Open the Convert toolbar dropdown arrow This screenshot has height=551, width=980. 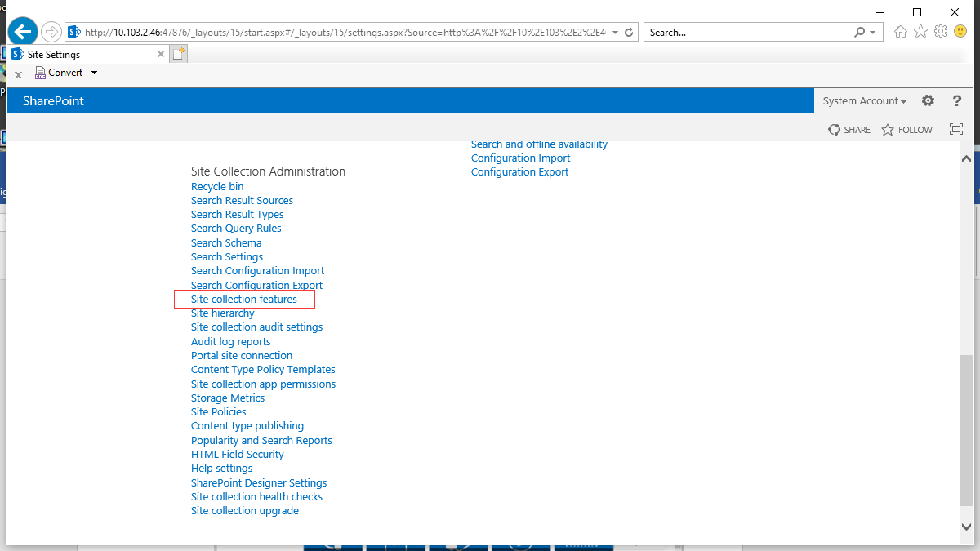click(x=94, y=73)
